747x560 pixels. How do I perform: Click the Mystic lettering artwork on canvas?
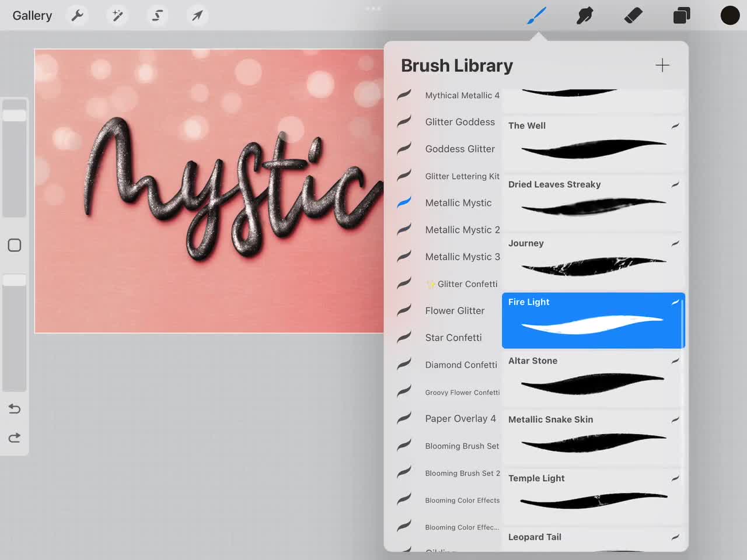pyautogui.click(x=233, y=190)
